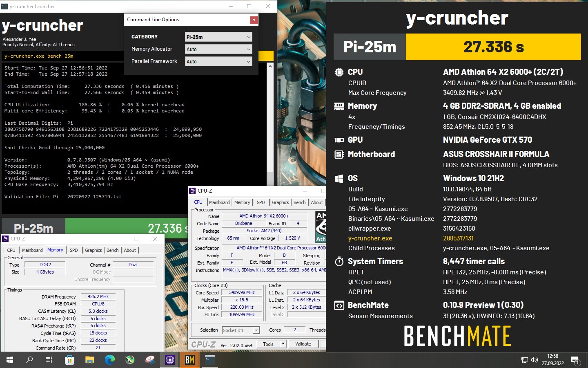Screen dimensions: 588x368
Task: Open the Start menu
Action: [10, 360]
